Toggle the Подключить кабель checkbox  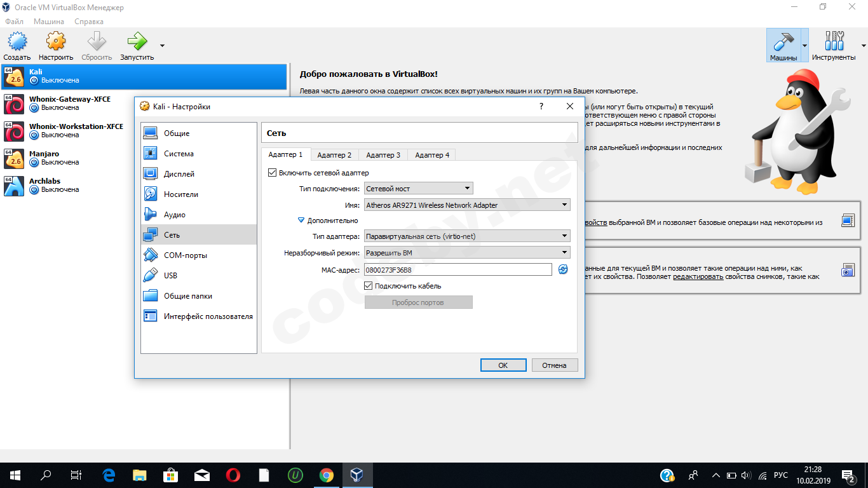[369, 286]
